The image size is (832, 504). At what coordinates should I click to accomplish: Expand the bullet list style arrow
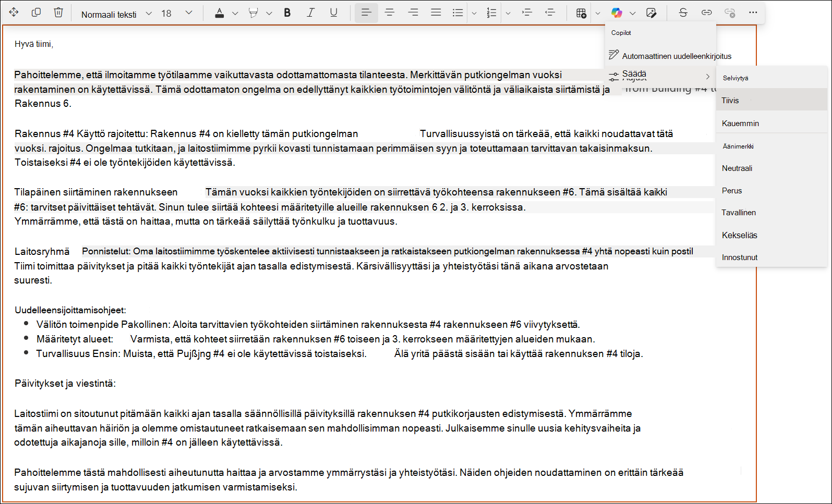[474, 14]
